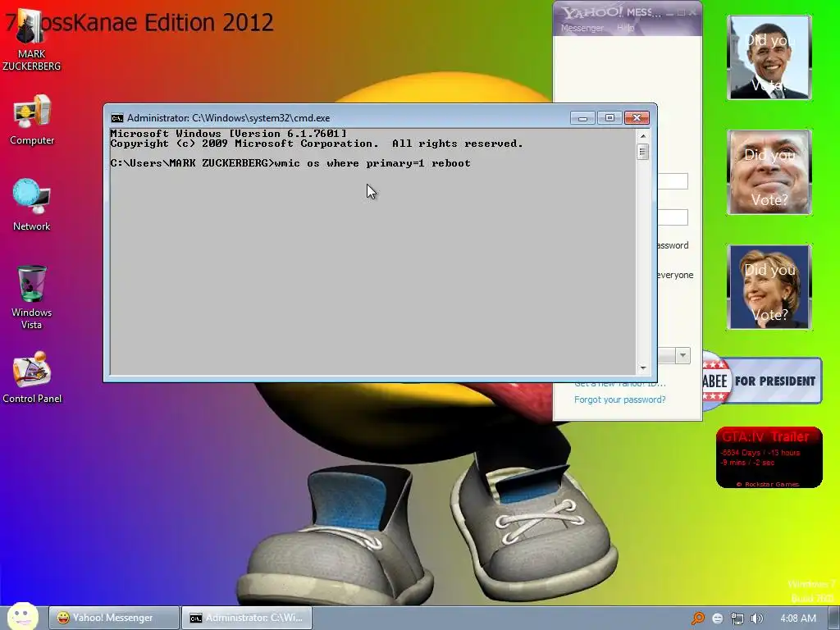Maximize the cmd.exe window
840x630 pixels.
[609, 118]
